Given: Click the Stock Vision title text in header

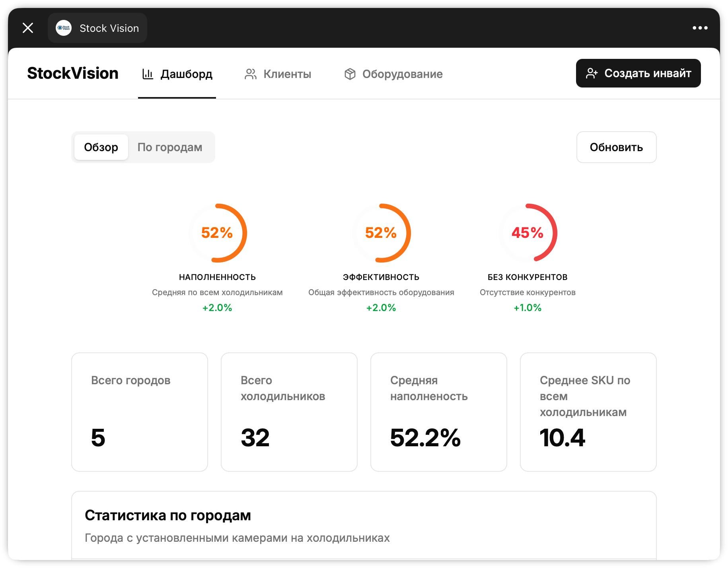Looking at the screenshot, I should pos(109,28).
